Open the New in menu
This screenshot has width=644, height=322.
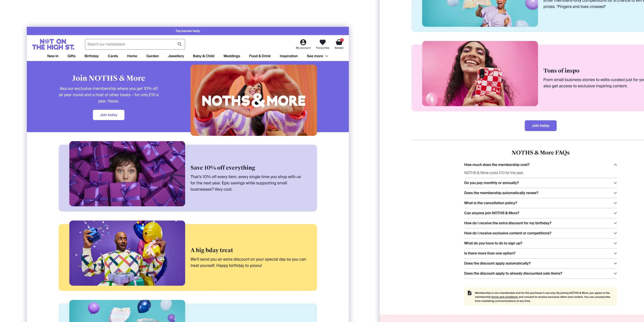click(53, 56)
